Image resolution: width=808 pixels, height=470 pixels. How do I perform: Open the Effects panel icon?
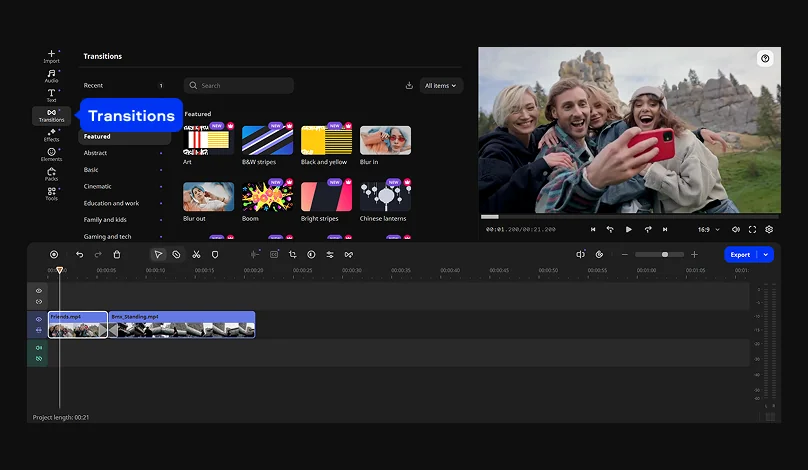(x=51, y=134)
